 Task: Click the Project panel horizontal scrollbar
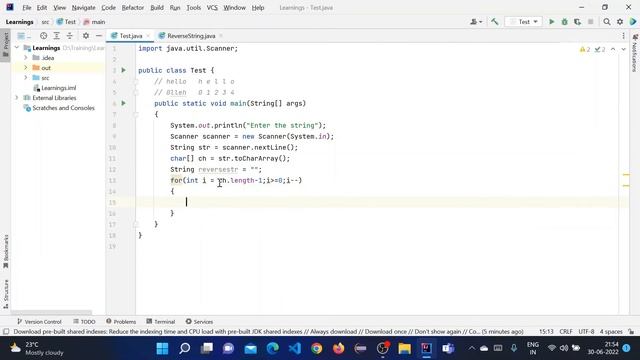coord(51,313)
